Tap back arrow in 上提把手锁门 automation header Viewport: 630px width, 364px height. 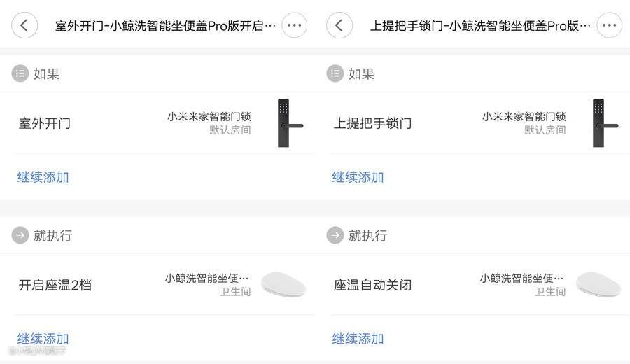click(339, 26)
